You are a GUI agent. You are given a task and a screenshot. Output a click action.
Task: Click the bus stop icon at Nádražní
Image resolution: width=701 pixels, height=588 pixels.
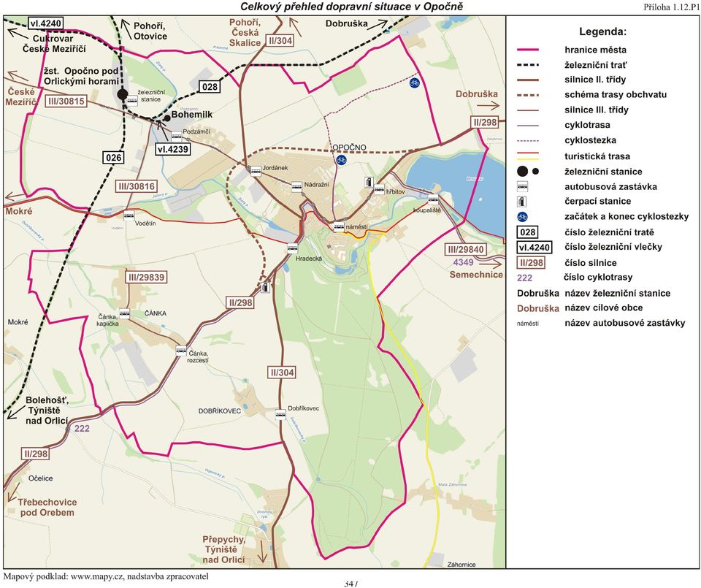pos(297,186)
